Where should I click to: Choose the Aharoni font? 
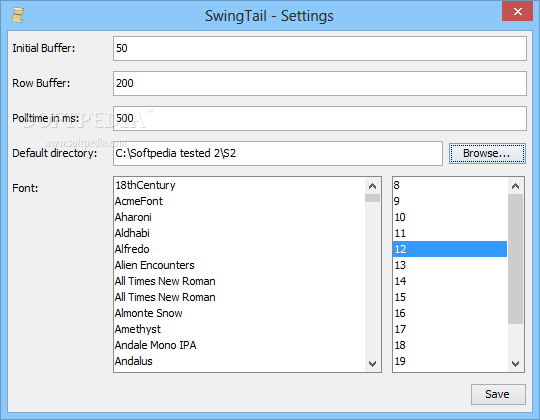tap(239, 217)
